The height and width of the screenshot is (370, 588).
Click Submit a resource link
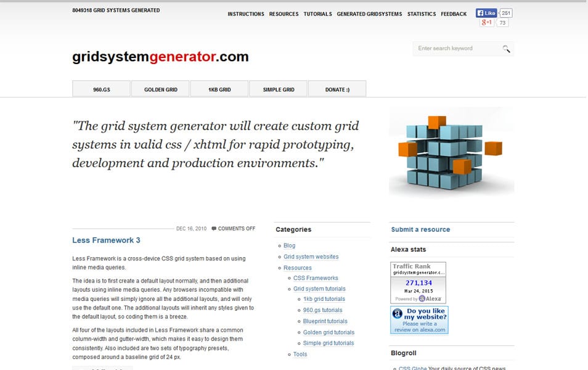pos(420,229)
